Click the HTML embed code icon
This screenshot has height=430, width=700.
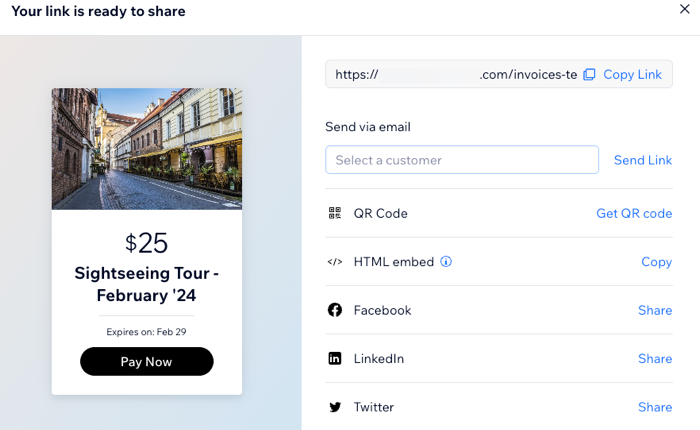pyautogui.click(x=335, y=262)
